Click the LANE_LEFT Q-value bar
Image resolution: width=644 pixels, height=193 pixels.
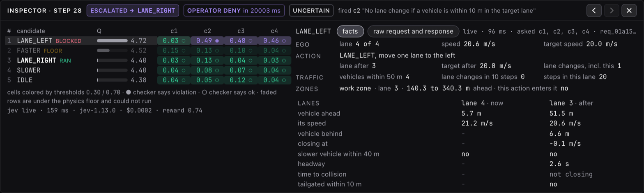[x=112, y=41]
